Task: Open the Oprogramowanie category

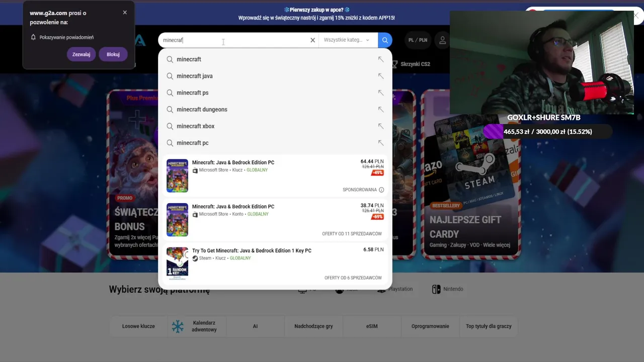Action: (430, 326)
